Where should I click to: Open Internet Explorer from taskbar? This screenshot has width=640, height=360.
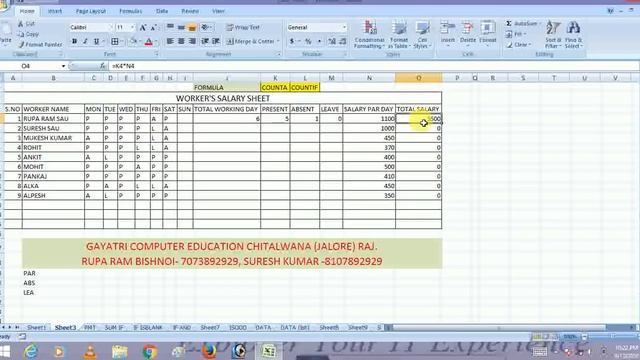[31, 351]
